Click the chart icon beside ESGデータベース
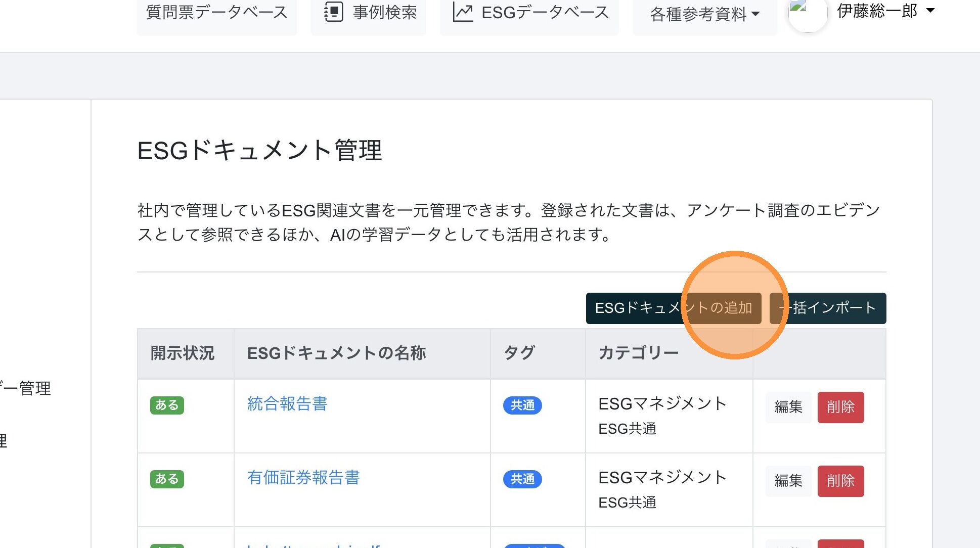The height and width of the screenshot is (548, 980). click(462, 12)
